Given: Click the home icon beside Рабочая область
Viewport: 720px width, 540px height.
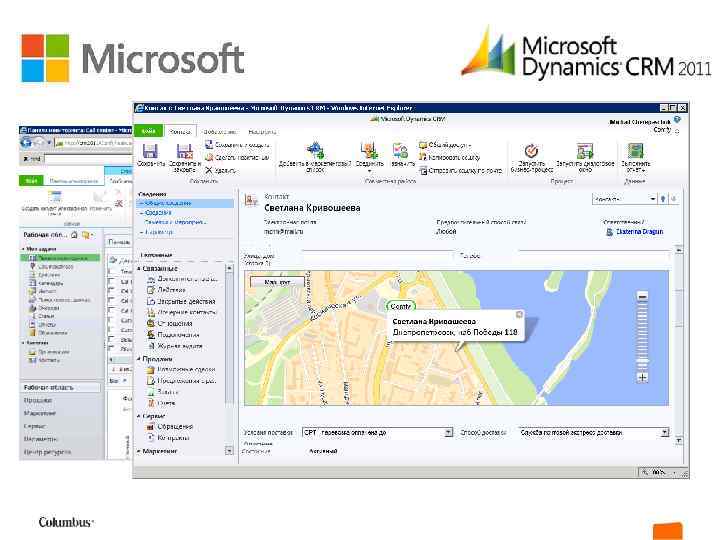Looking at the screenshot, I should pos(74,235).
